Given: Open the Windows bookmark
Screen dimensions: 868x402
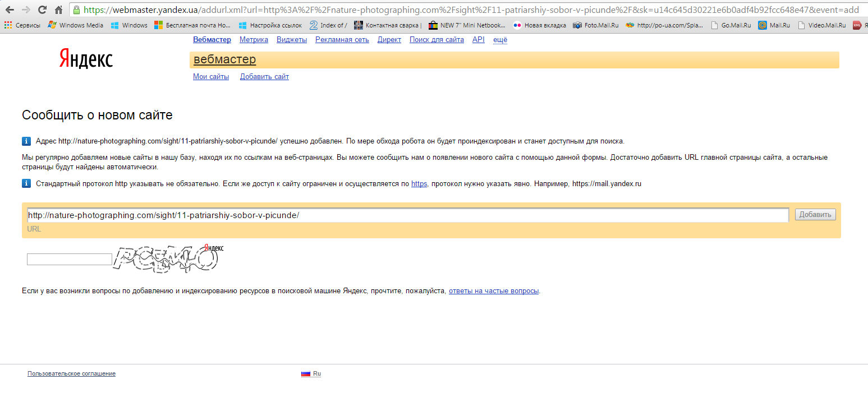Looking at the screenshot, I should pos(129,25).
